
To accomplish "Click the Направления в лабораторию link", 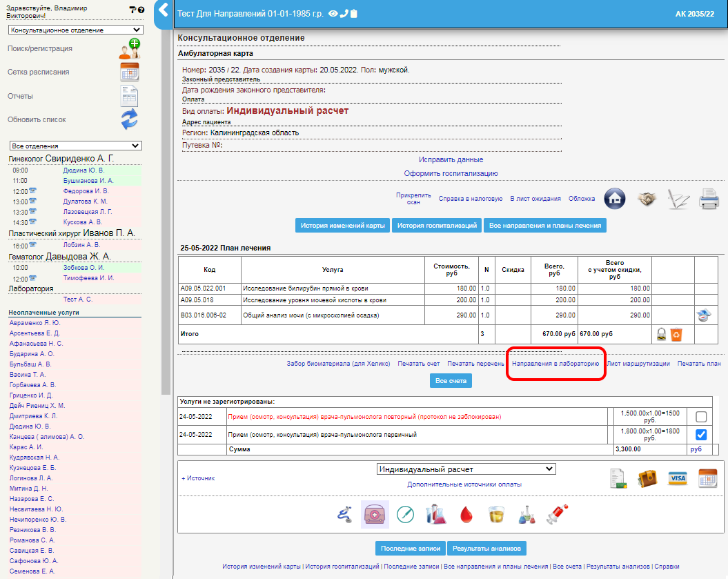I will [555, 364].
